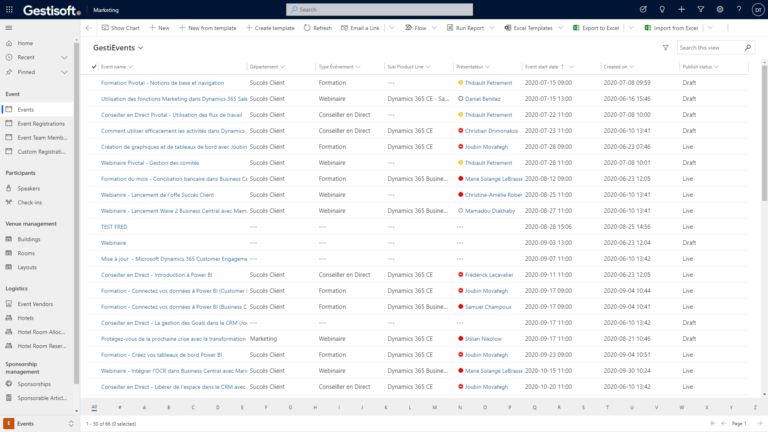Click the global Search box
The height and width of the screenshot is (432, 768).
click(380, 9)
